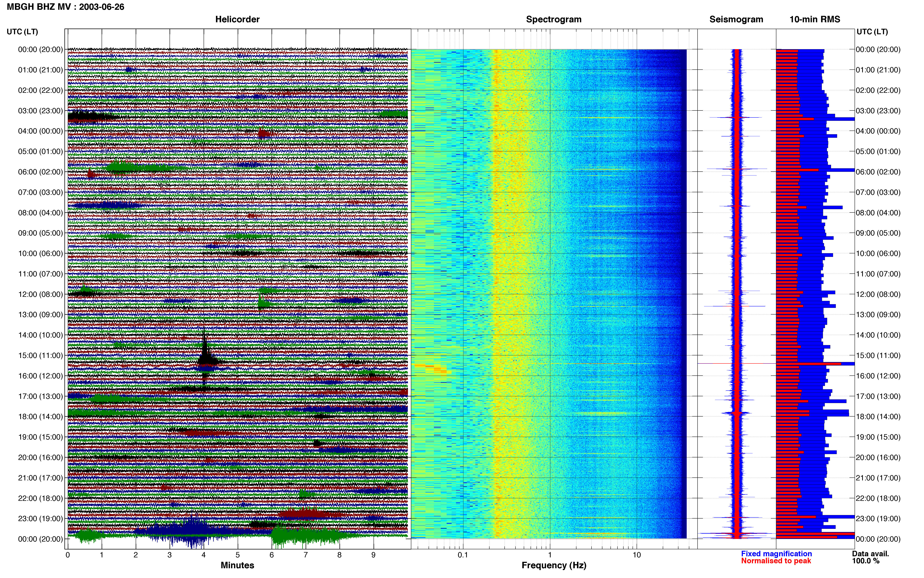
Task: Click the left '15:00 (11:00)' time label
Action: coord(40,356)
